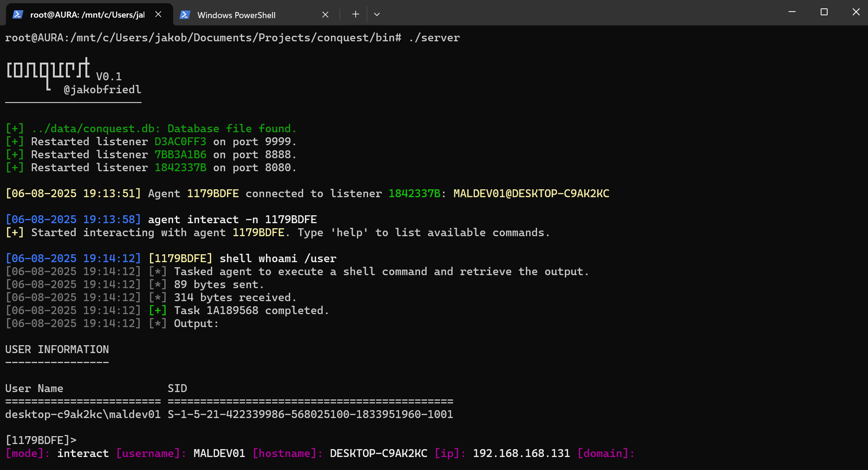Viewport: 868px width, 470px height.
Task: Close the Windows PowerShell tab
Action: 325,15
